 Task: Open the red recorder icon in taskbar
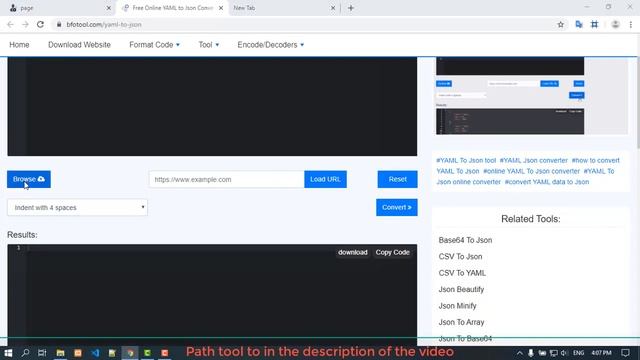(x=164, y=353)
